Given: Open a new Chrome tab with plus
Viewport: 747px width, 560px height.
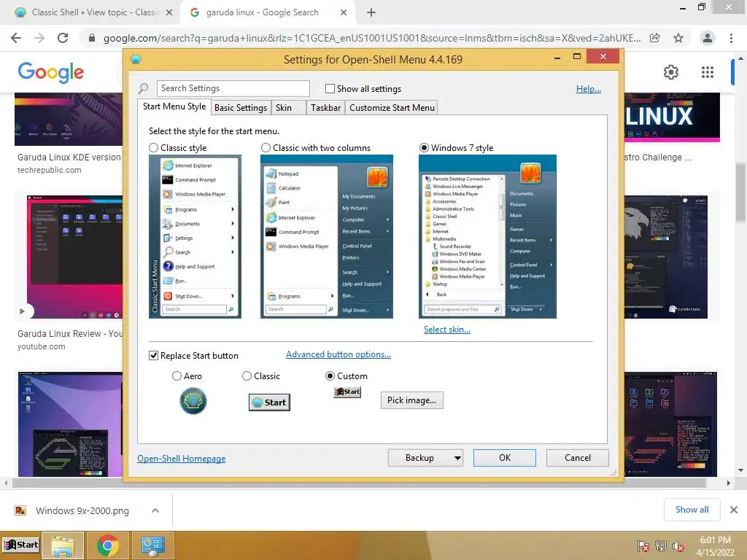Looking at the screenshot, I should pos(371,13).
